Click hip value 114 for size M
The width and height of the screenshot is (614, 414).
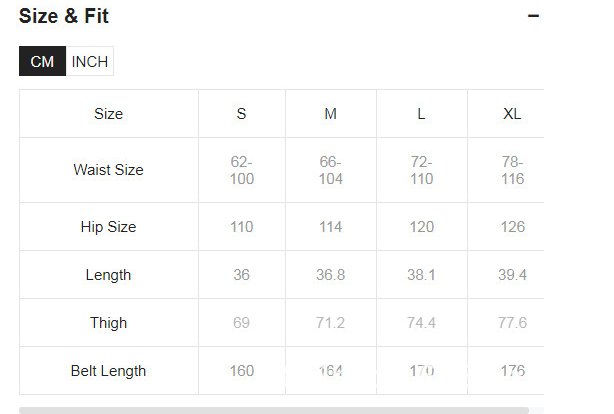tap(330, 227)
